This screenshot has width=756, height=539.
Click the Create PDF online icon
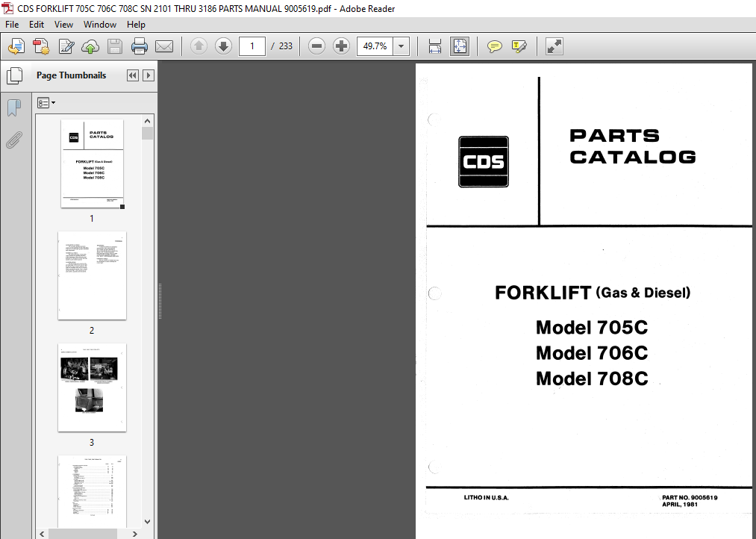(x=16, y=46)
